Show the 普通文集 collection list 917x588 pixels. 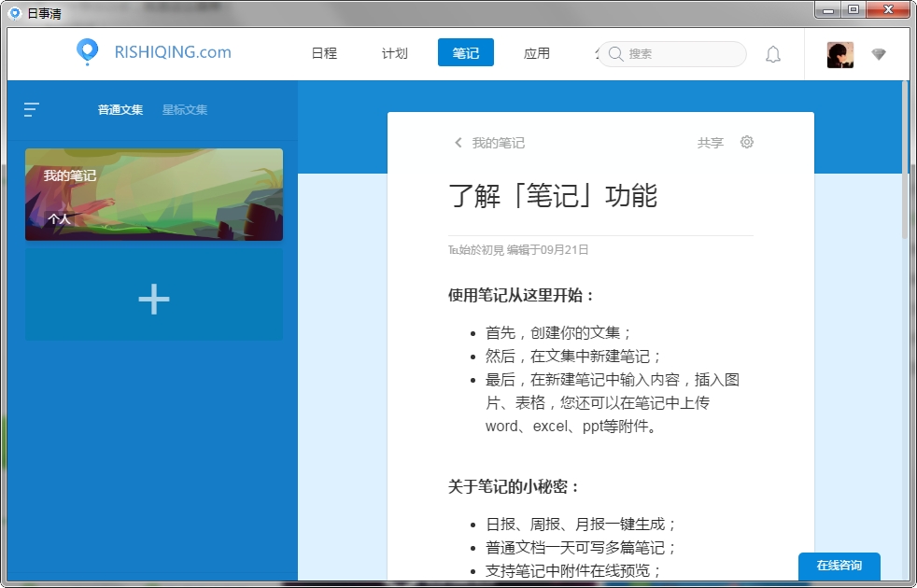[x=120, y=110]
